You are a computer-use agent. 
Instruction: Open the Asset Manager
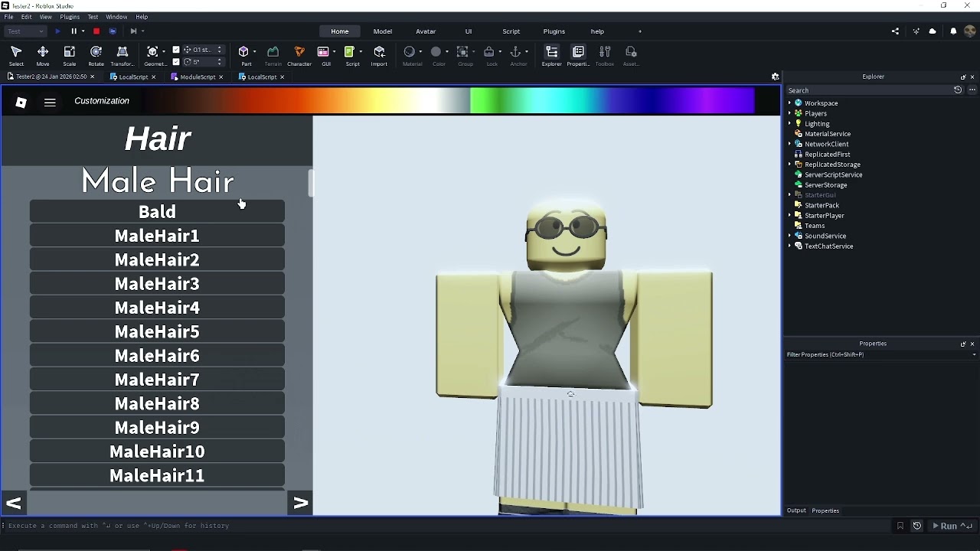pyautogui.click(x=631, y=55)
